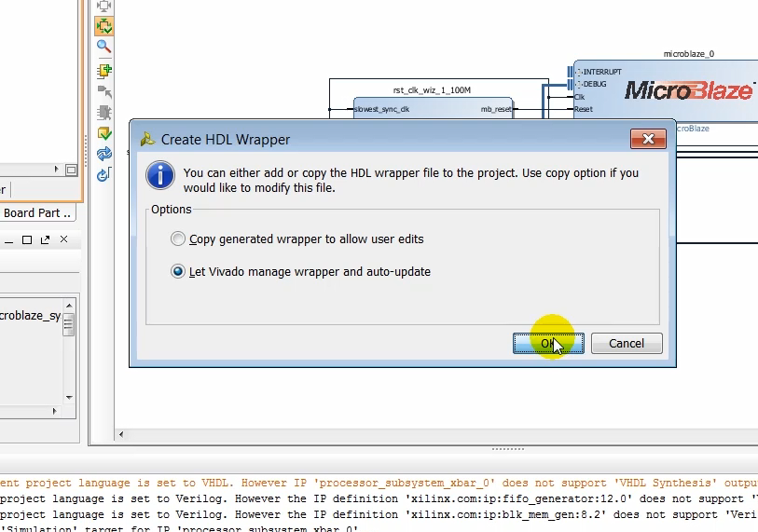Viewport: 758px width, 532px height.
Task: Toggle the highlighted auto-fit selection tool
Action: tap(103, 26)
